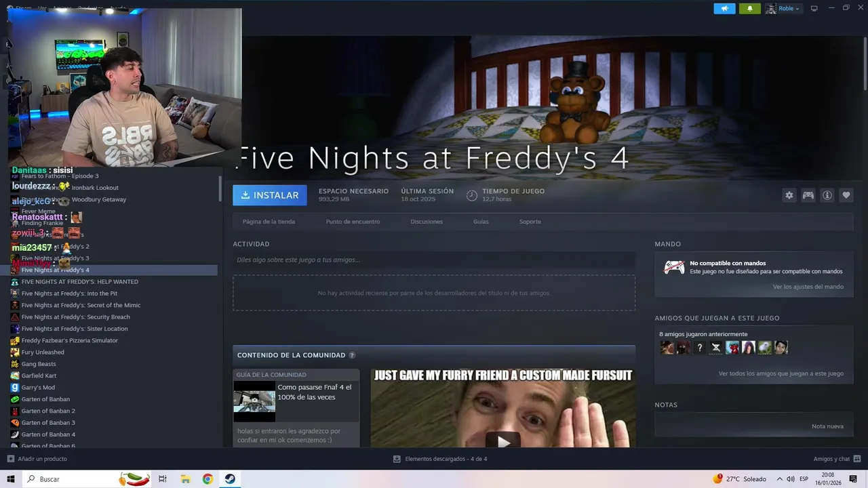868x488 pixels.
Task: Switch input language ESP indicator
Action: (804, 479)
